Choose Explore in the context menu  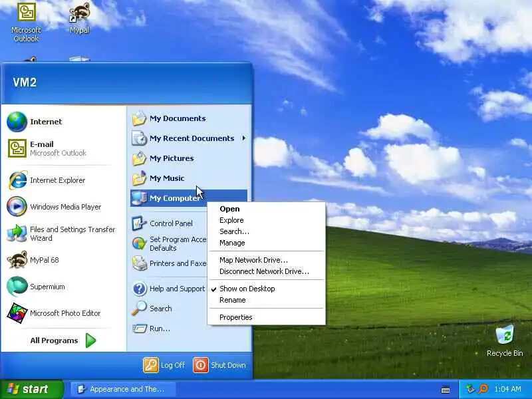267,220
